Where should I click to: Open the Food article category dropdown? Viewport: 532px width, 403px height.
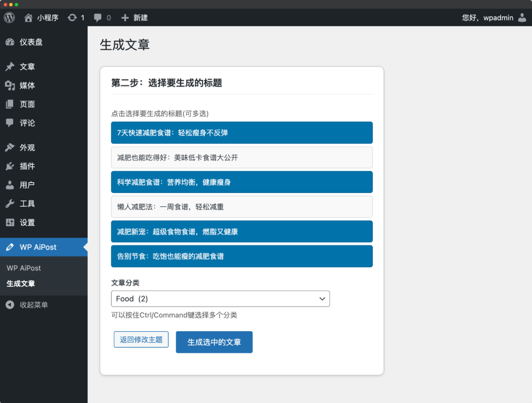pyautogui.click(x=220, y=298)
